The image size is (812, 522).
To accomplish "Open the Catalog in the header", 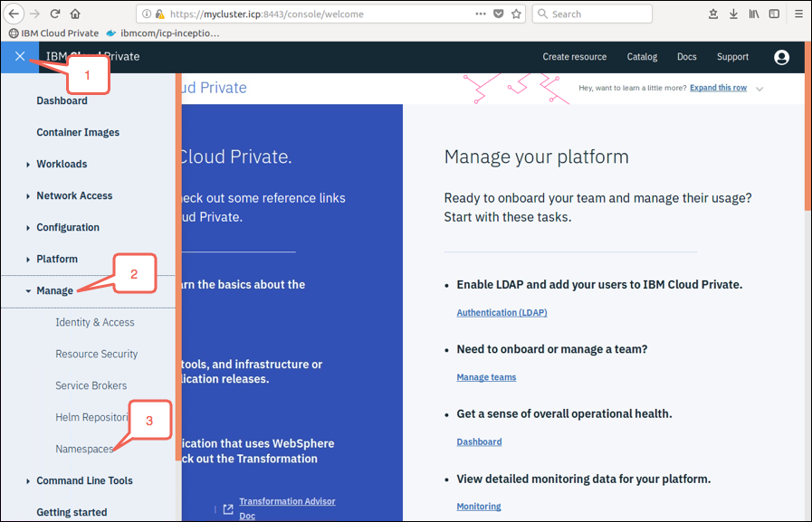I will tap(642, 57).
